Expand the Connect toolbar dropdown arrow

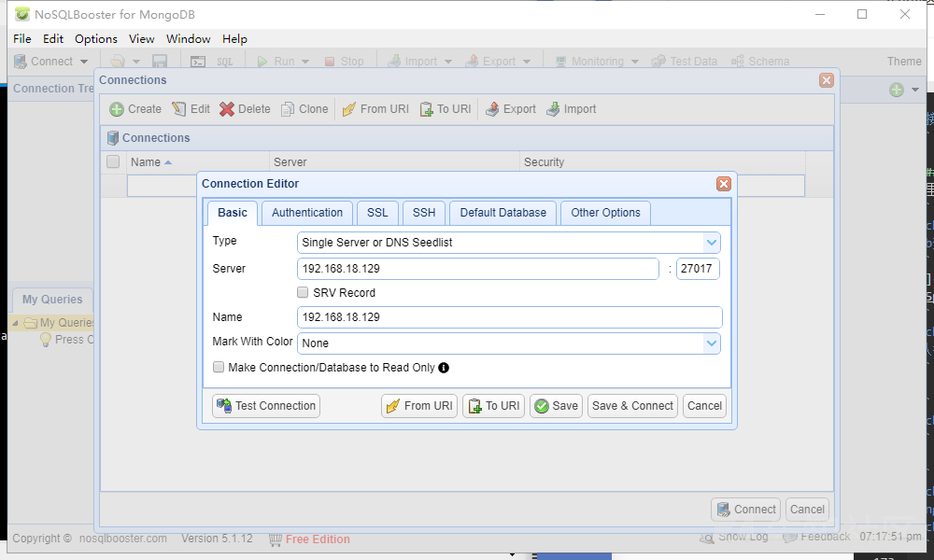coord(84,62)
